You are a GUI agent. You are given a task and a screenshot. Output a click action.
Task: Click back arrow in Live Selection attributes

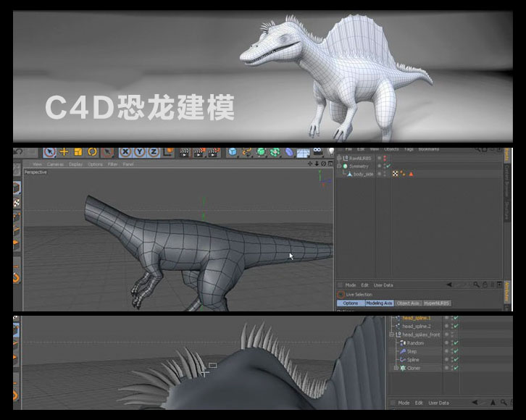point(449,285)
